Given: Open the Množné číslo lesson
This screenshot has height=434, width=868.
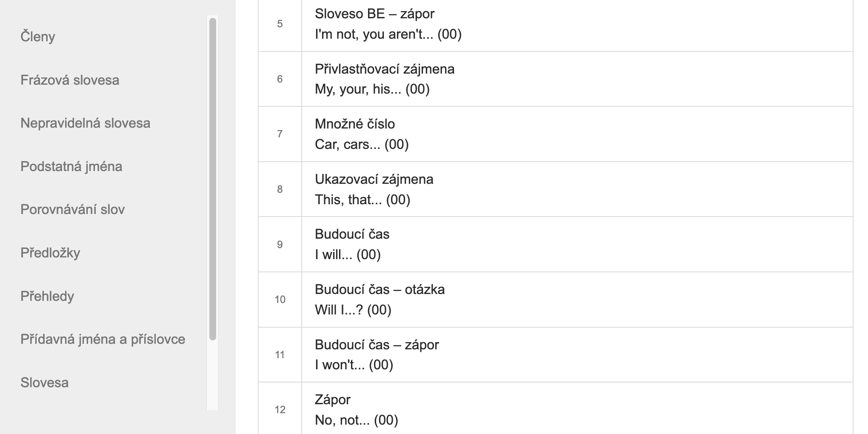Looking at the screenshot, I should [354, 124].
